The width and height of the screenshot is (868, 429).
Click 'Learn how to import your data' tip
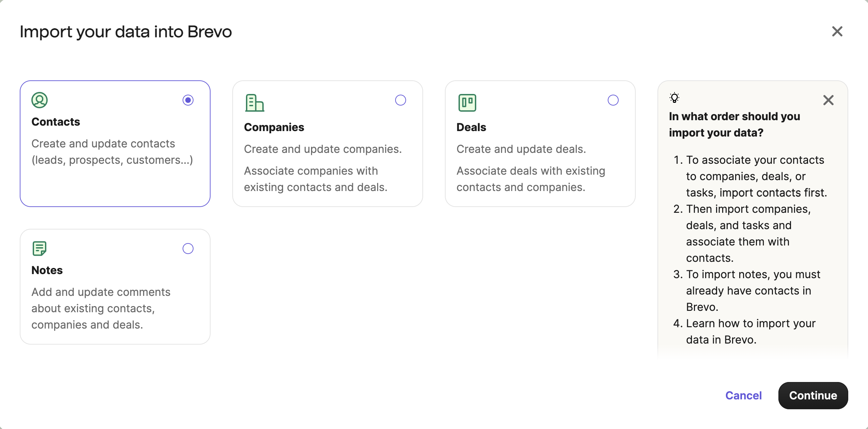click(750, 332)
